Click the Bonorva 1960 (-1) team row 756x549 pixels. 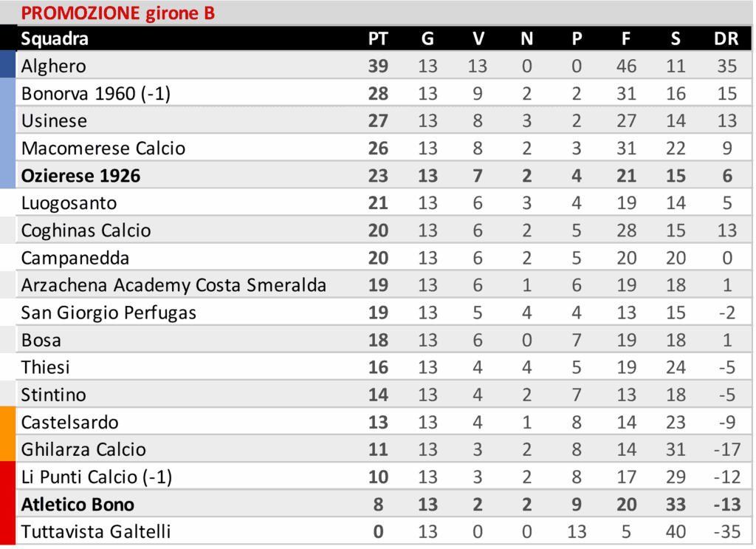[96, 94]
